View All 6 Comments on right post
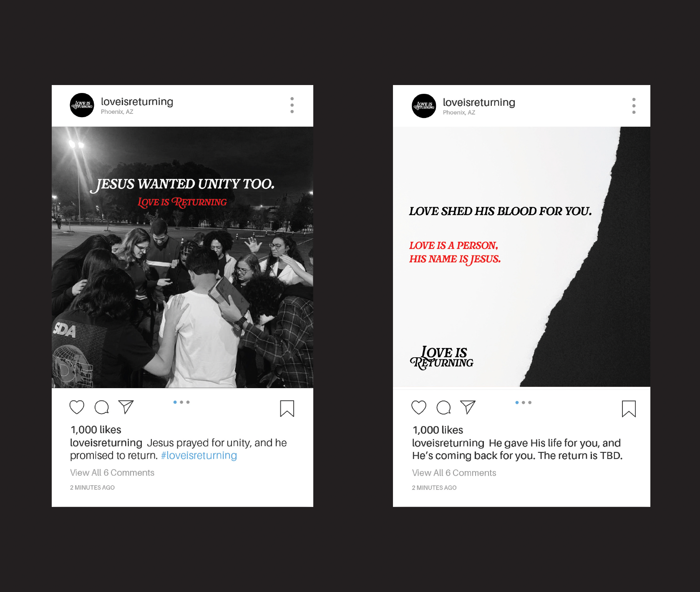This screenshot has height=592, width=700. pos(454,473)
